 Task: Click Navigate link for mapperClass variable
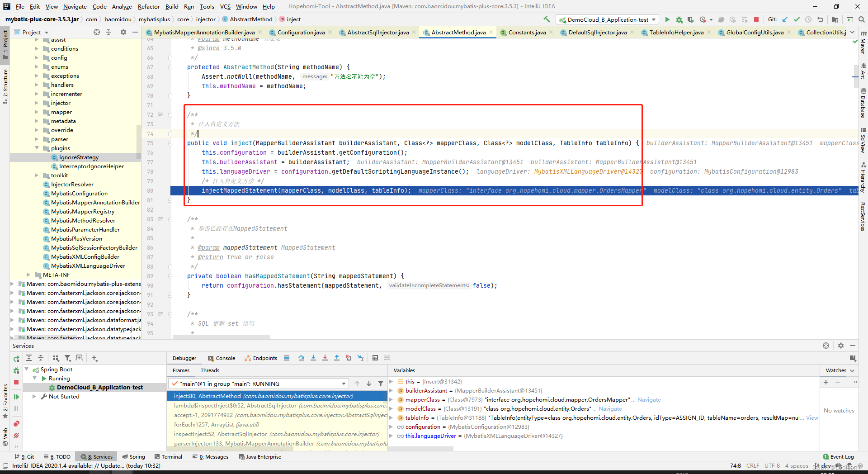point(649,399)
